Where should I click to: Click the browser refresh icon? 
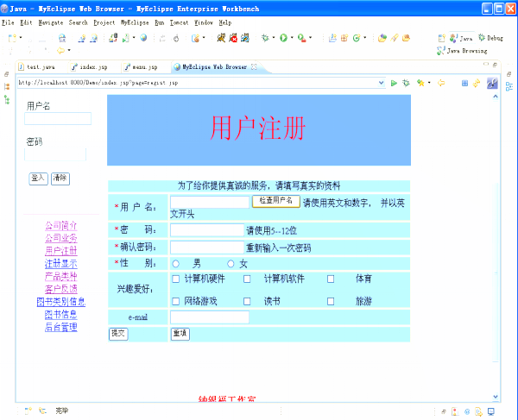[x=477, y=83]
